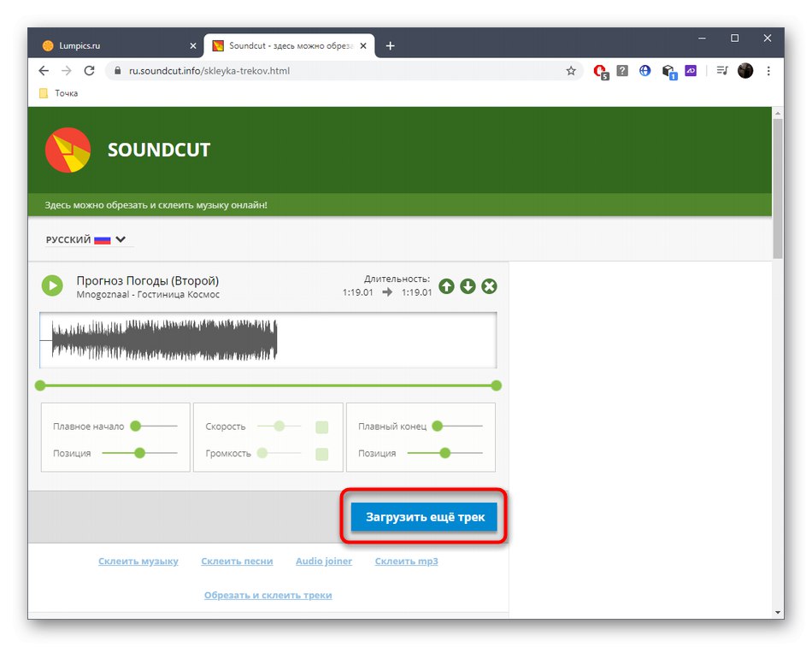Click the trim range start handle
The height and width of the screenshot is (647, 812).
(x=40, y=385)
